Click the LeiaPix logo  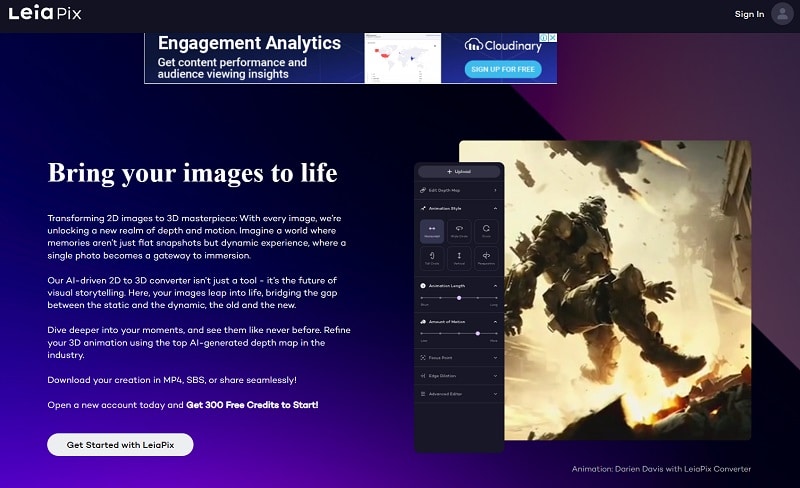[45, 13]
